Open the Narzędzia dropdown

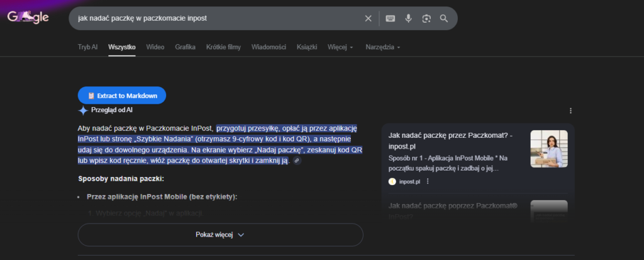coord(382,47)
